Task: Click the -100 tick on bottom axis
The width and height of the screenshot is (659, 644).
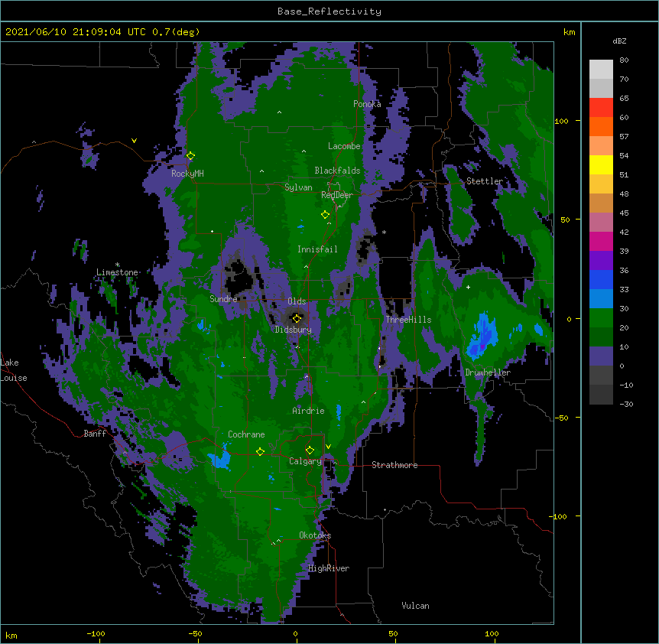Action: (96, 633)
